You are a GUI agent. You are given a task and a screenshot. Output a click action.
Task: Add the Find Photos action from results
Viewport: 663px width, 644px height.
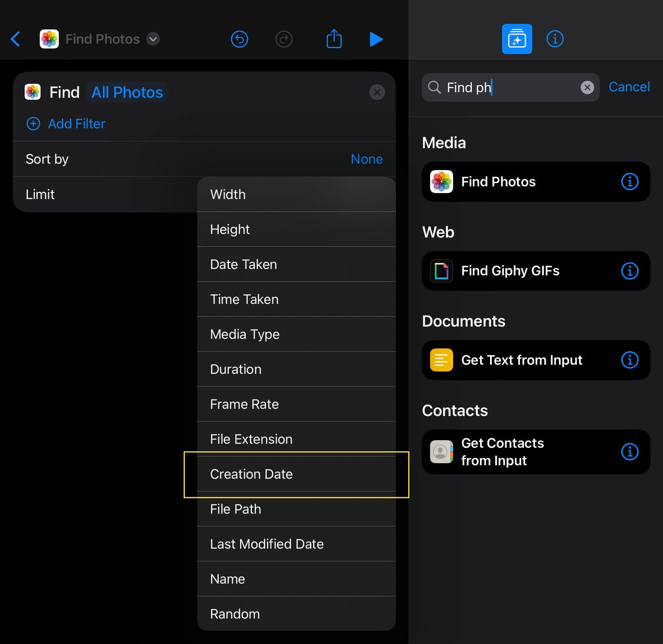[536, 182]
